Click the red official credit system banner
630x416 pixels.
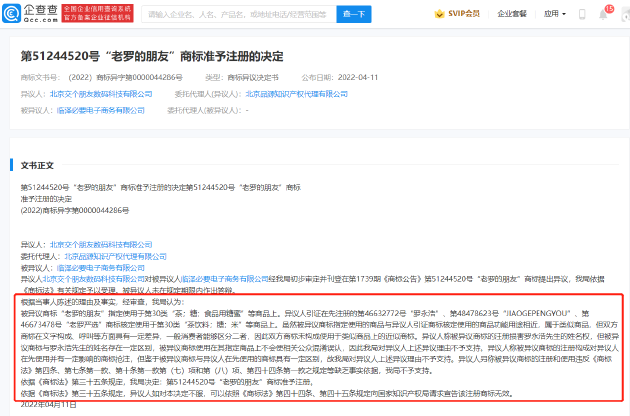[x=97, y=14]
